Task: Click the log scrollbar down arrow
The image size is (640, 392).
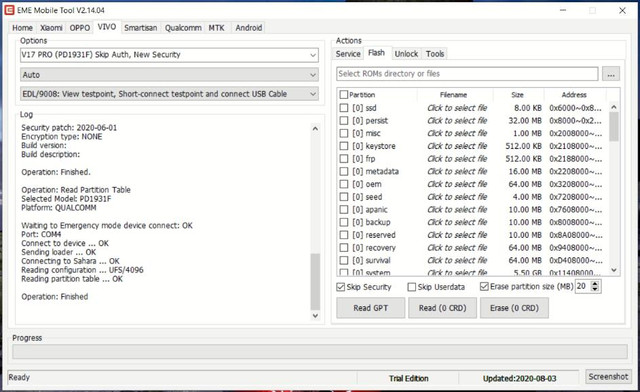Action: click(x=315, y=315)
